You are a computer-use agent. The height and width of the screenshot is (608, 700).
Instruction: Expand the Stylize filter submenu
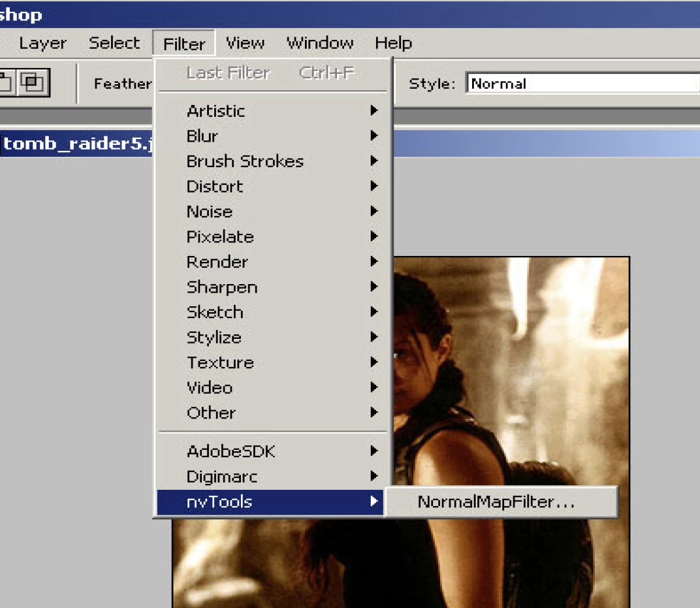(x=270, y=337)
